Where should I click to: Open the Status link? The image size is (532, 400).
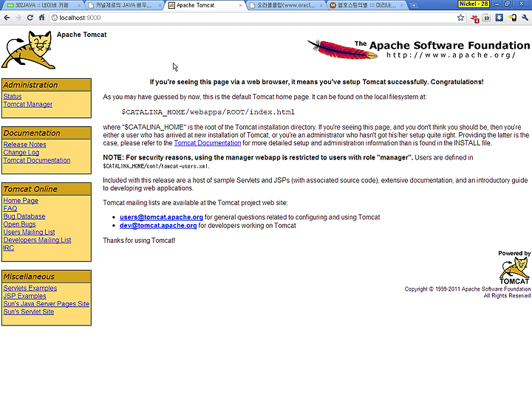[x=13, y=97]
